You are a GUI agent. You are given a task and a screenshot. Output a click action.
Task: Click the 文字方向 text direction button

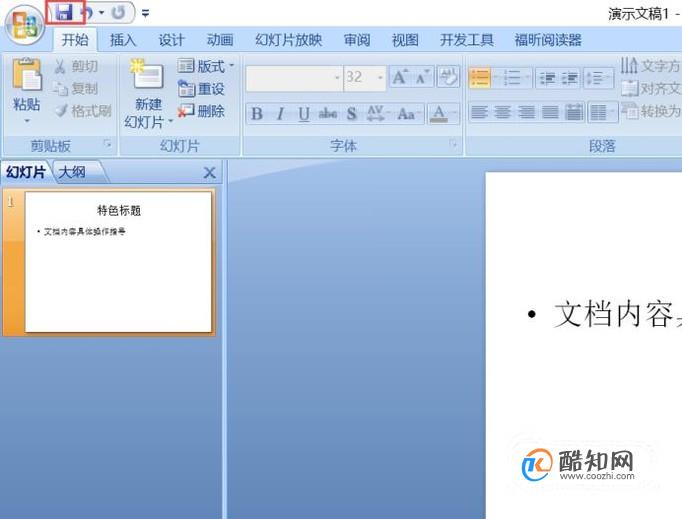[x=650, y=66]
